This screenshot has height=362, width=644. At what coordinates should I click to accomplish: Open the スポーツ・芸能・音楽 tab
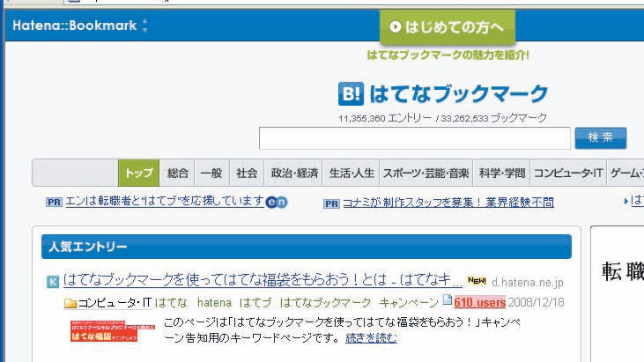click(x=426, y=173)
